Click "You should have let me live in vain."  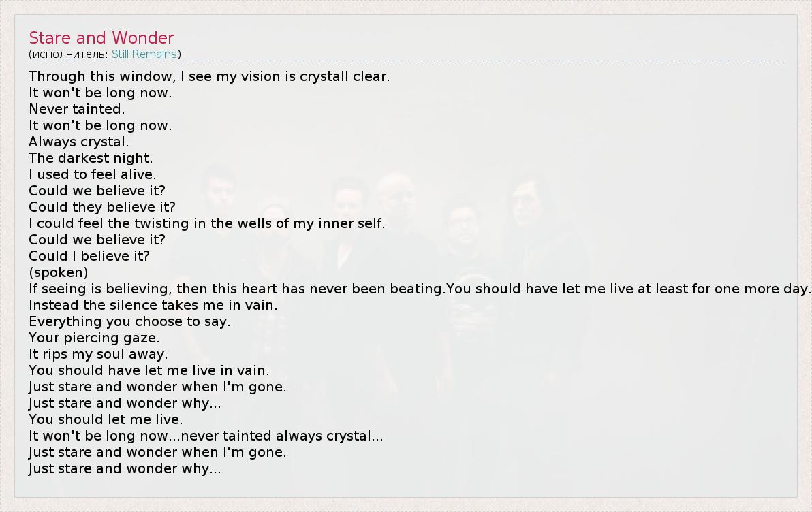click(x=149, y=370)
